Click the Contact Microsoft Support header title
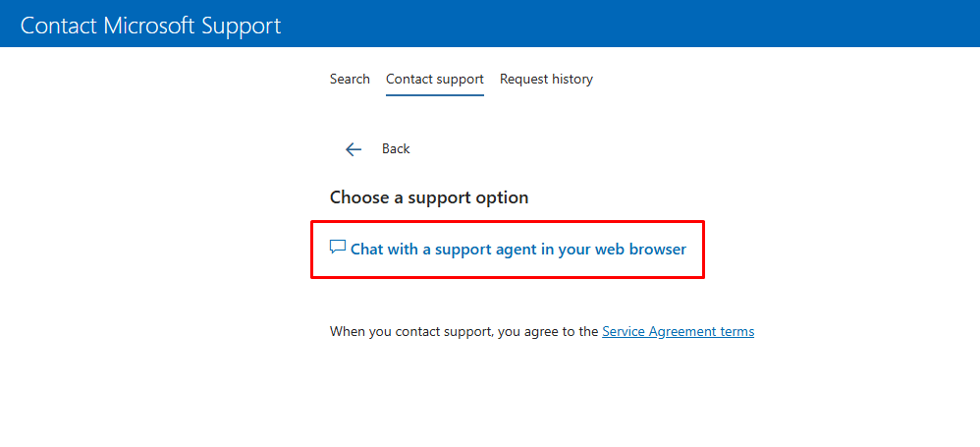980x447 pixels. coord(150,26)
